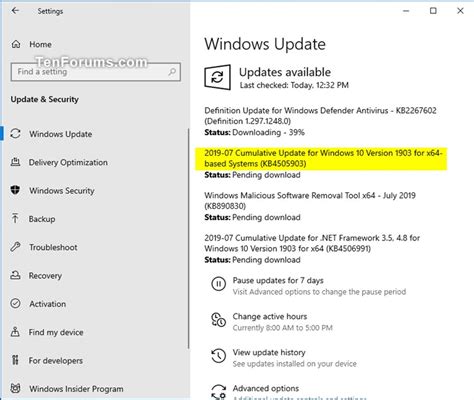Open Windows Security settings

click(62, 190)
